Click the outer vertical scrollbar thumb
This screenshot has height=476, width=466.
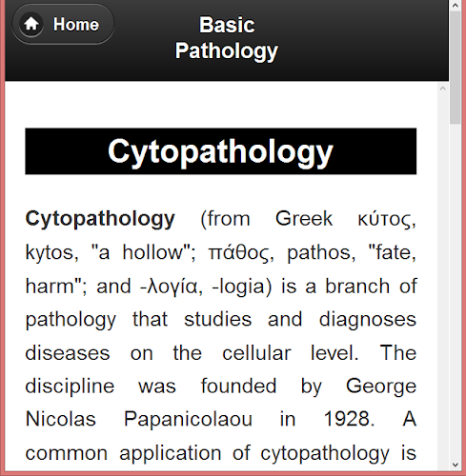(456, 68)
